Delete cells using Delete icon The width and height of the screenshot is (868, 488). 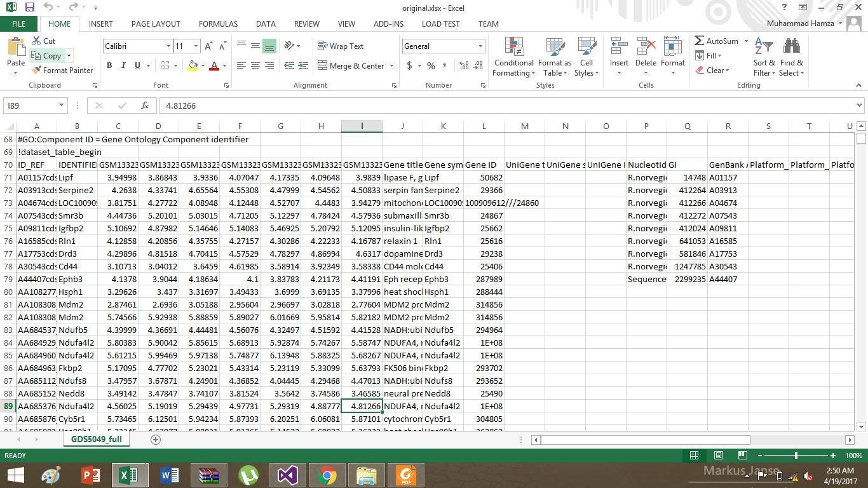point(646,47)
